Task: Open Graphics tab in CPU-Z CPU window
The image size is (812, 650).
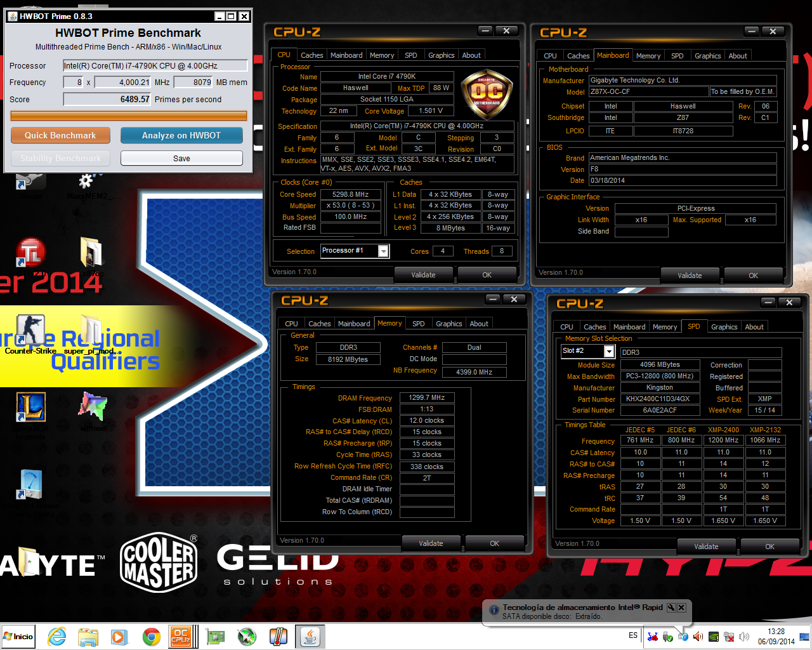Action: pos(442,55)
